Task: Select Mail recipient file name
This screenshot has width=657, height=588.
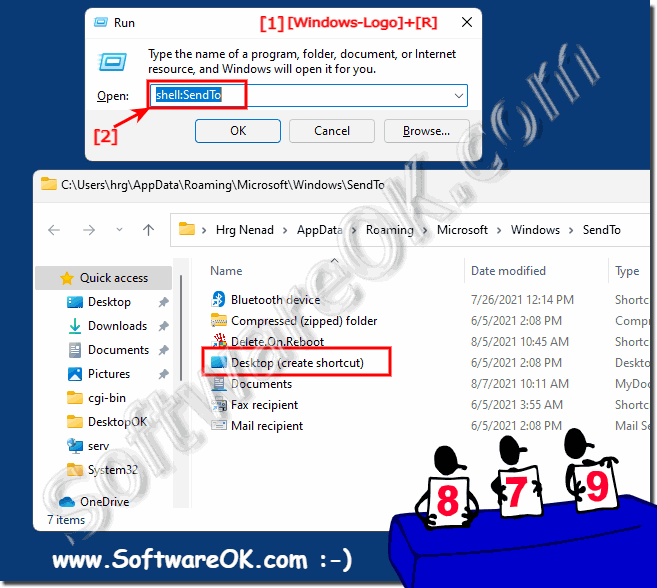Action: coord(267,426)
